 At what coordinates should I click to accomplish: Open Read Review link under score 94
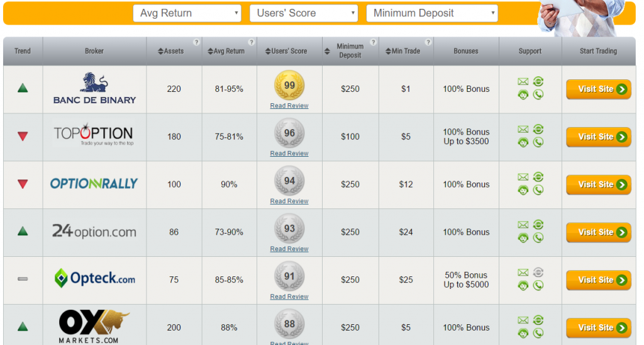pyautogui.click(x=289, y=201)
